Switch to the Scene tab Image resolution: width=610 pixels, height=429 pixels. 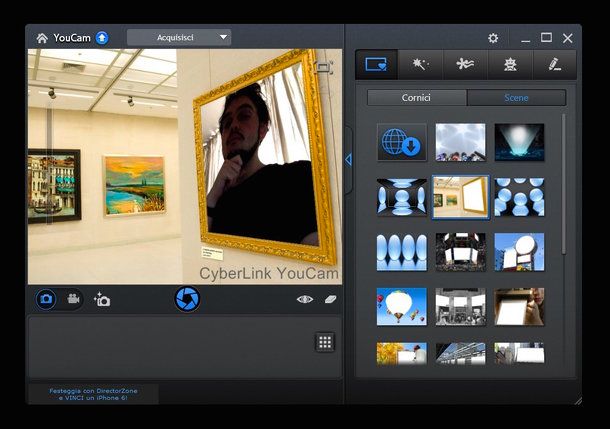(x=516, y=98)
